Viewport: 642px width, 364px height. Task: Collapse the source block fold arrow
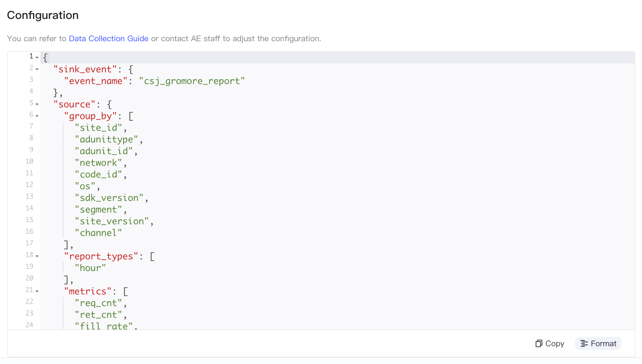click(x=37, y=104)
